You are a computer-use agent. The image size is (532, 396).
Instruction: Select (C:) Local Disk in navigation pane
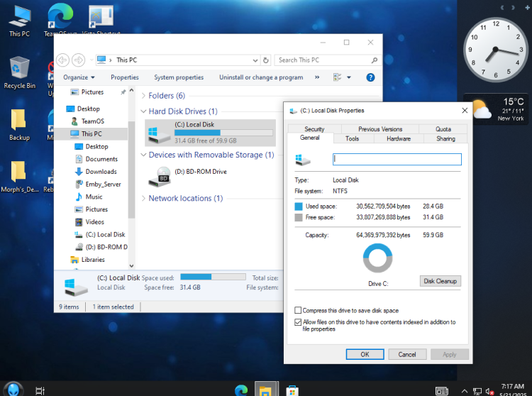pos(105,234)
